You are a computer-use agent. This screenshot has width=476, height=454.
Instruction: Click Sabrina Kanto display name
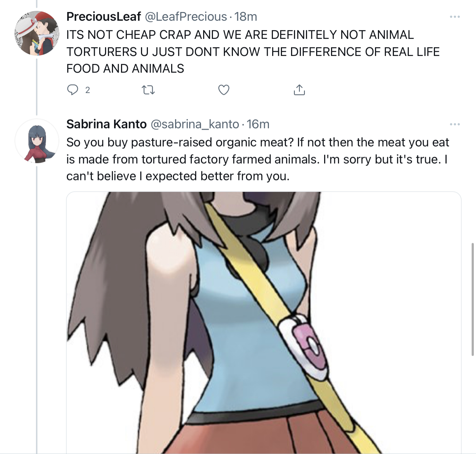pos(106,124)
